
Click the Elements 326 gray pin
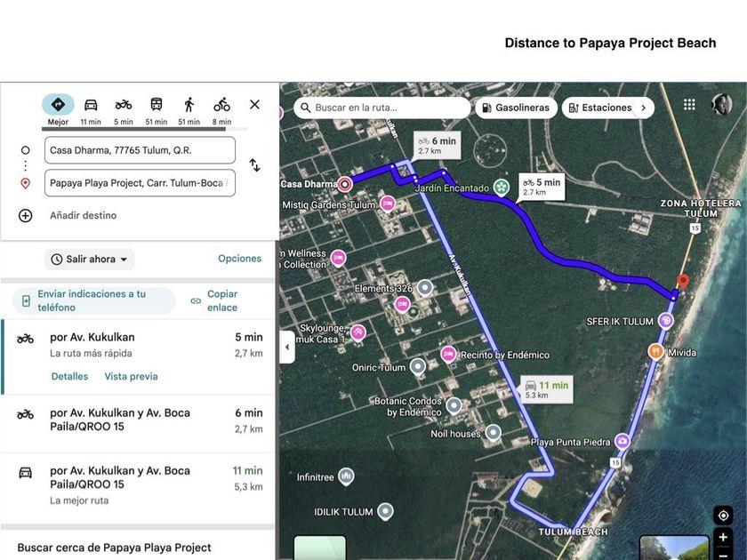(x=425, y=288)
